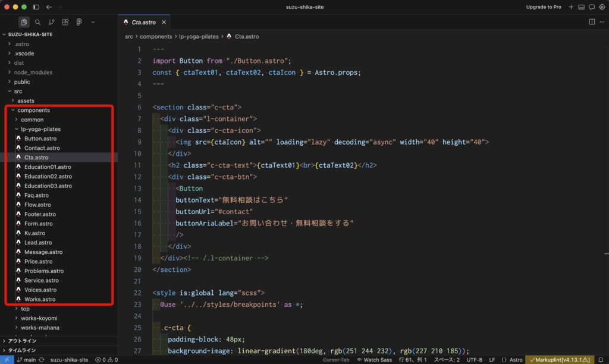This screenshot has height=364, width=609.
Task: Click LF end-of-line selector
Action: 492,360
